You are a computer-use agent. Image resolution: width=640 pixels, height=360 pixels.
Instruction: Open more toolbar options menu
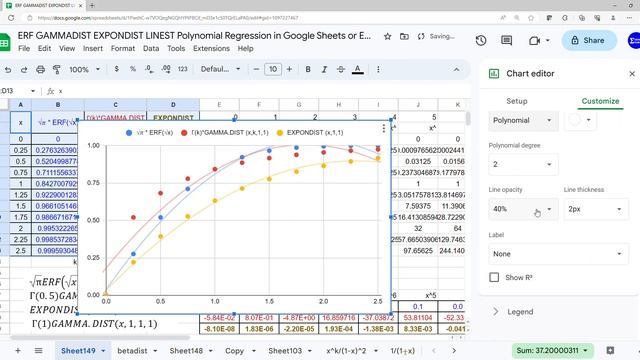pyautogui.click(x=378, y=69)
